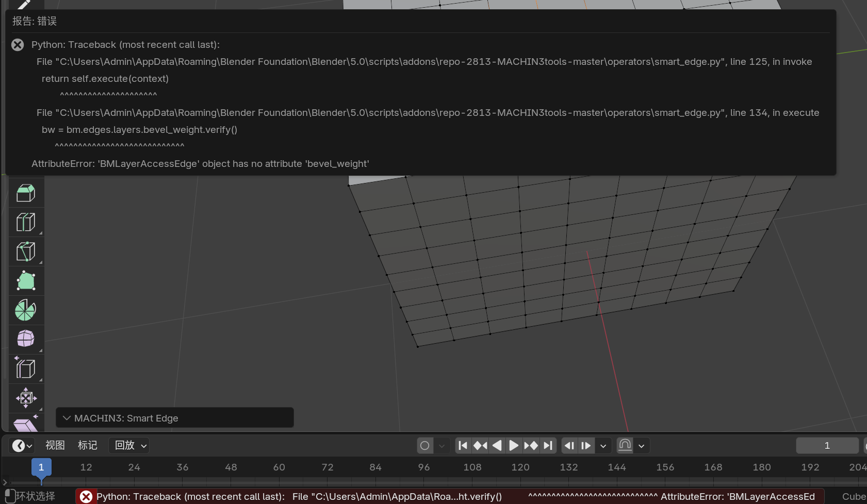Select the Loop Cut tool
Image resolution: width=867 pixels, height=504 pixels.
[25, 223]
